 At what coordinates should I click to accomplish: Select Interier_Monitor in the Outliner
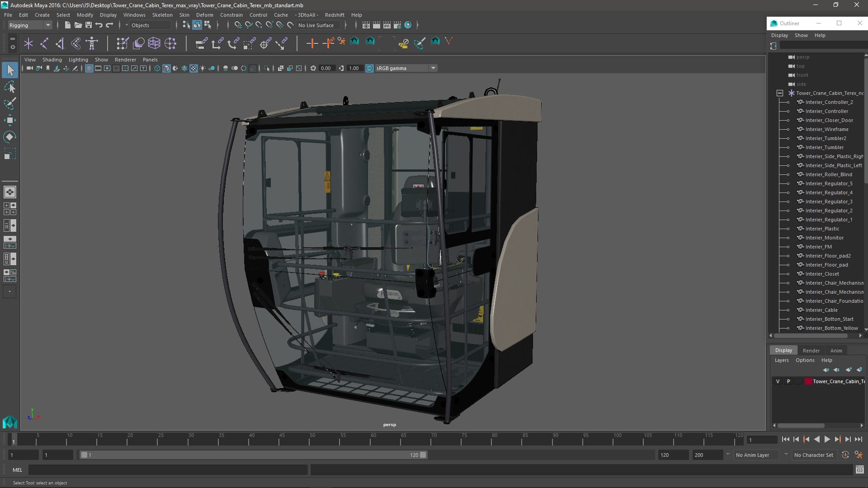824,238
